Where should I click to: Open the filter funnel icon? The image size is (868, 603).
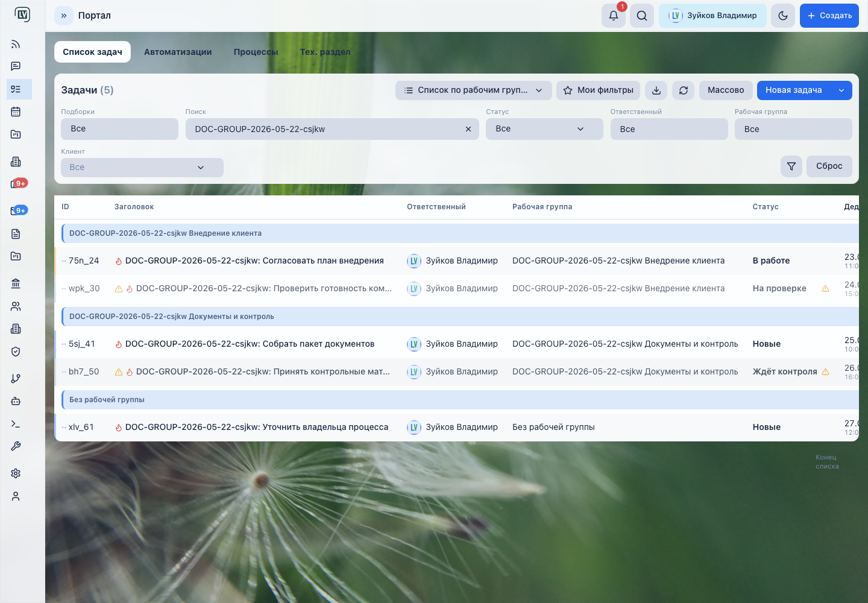point(791,166)
